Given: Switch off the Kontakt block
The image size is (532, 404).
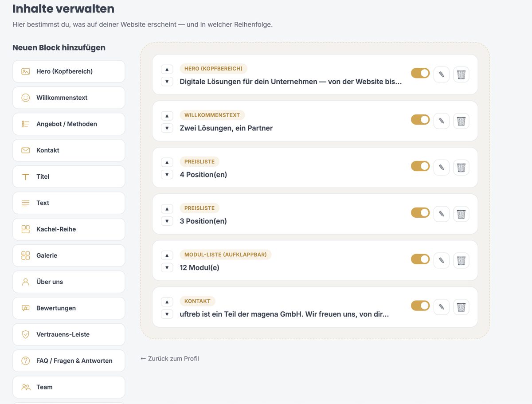Looking at the screenshot, I should click(x=420, y=306).
